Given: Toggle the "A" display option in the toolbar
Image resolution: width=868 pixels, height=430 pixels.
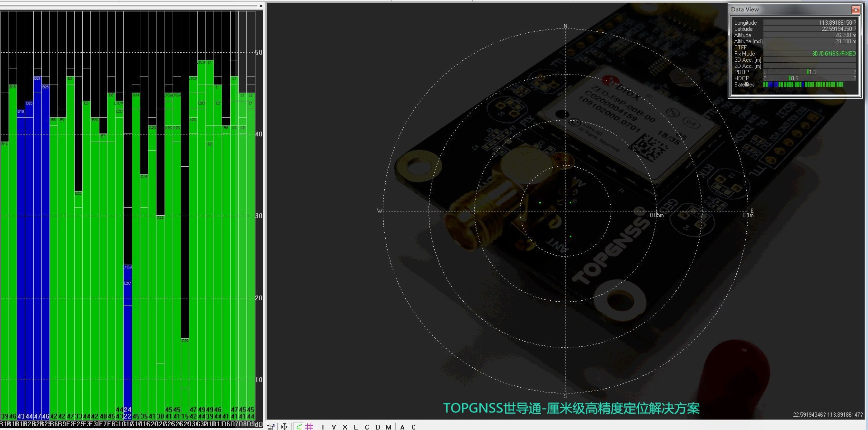Looking at the screenshot, I should click(x=403, y=426).
